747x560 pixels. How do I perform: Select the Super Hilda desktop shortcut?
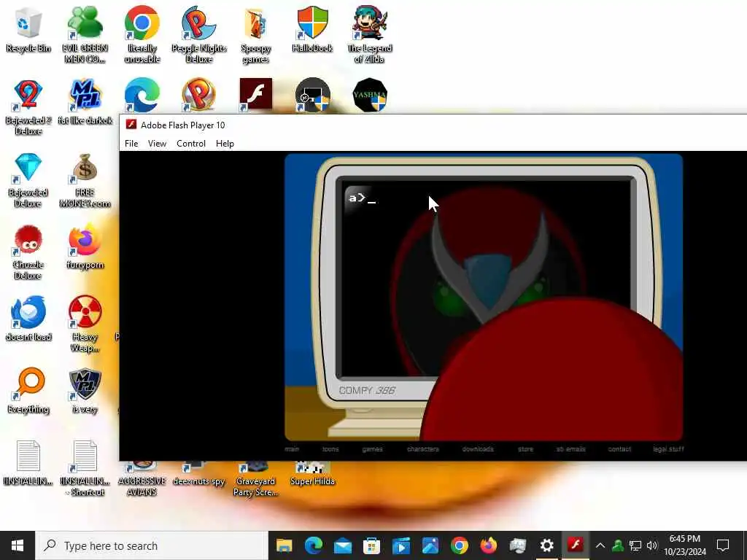point(312,474)
